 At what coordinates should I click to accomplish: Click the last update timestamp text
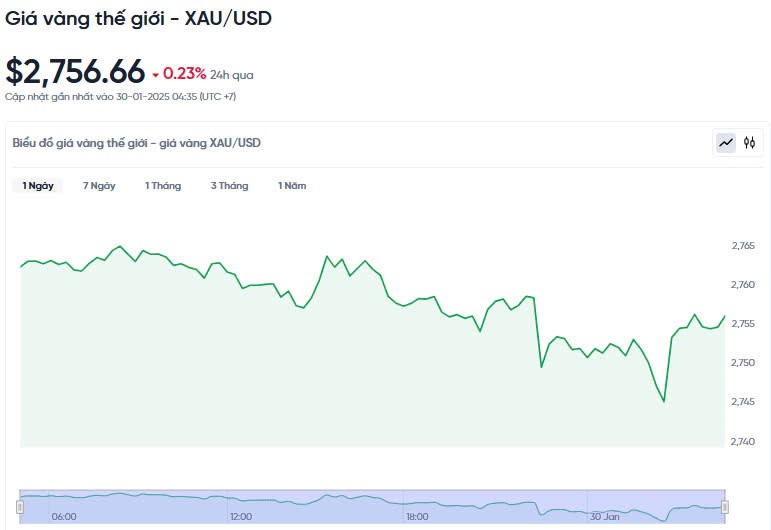(x=120, y=96)
